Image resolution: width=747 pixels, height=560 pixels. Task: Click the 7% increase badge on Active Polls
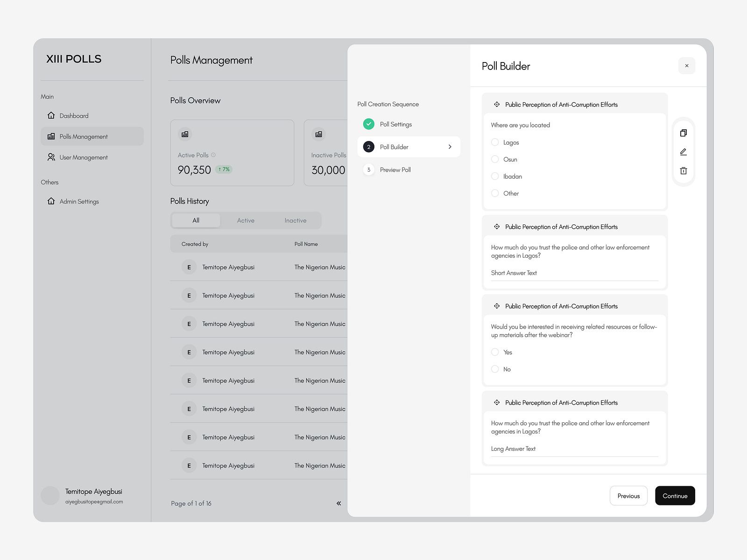pyautogui.click(x=223, y=169)
